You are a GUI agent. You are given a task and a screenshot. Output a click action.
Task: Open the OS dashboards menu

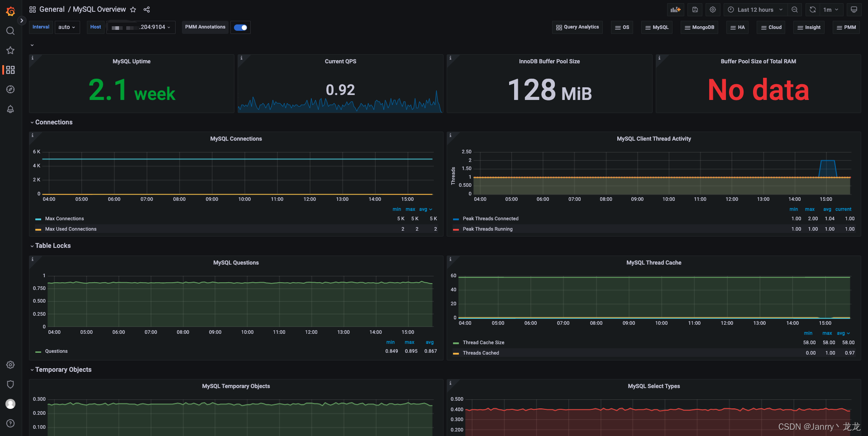[x=622, y=27]
